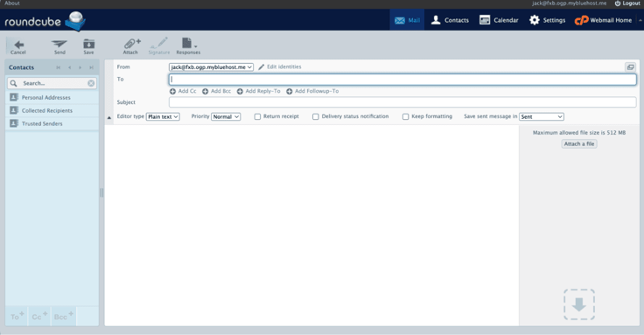Log out using the Logout button
The image size is (644, 335).
tap(627, 3)
